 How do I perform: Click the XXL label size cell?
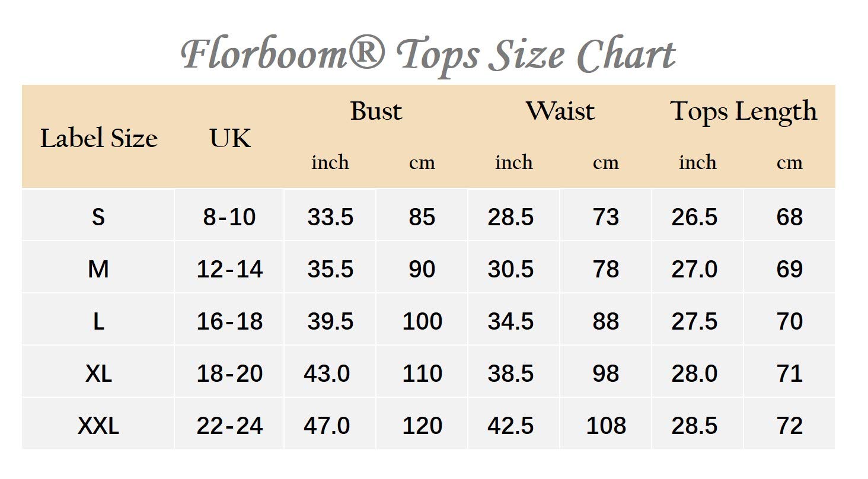[x=98, y=426]
